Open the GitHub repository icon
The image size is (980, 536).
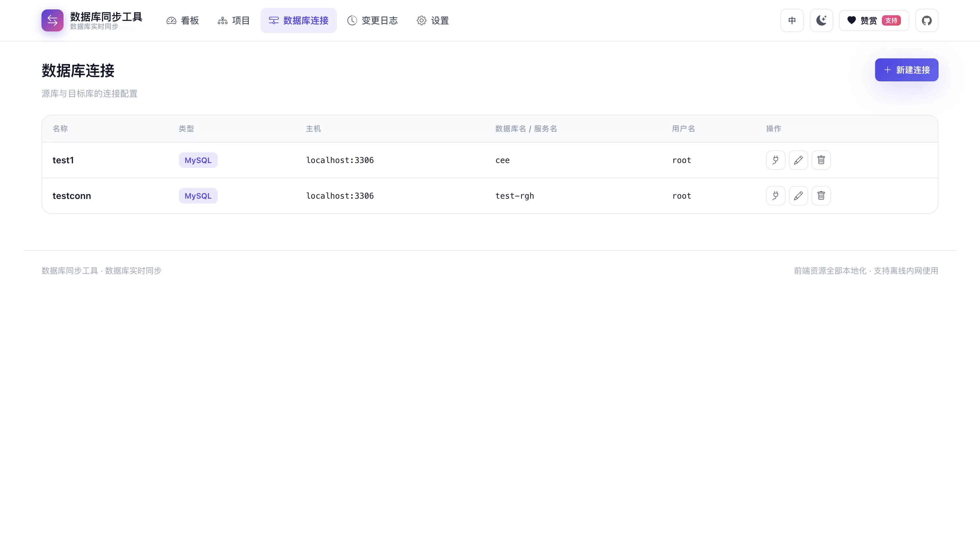(x=927, y=20)
